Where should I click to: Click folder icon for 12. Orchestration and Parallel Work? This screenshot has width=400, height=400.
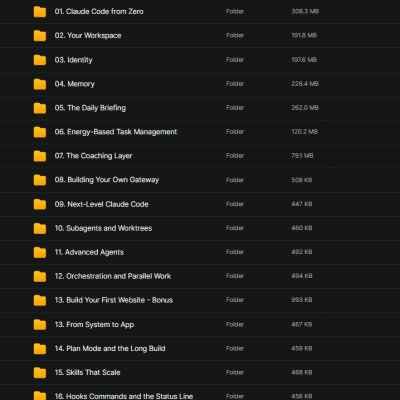[40, 276]
